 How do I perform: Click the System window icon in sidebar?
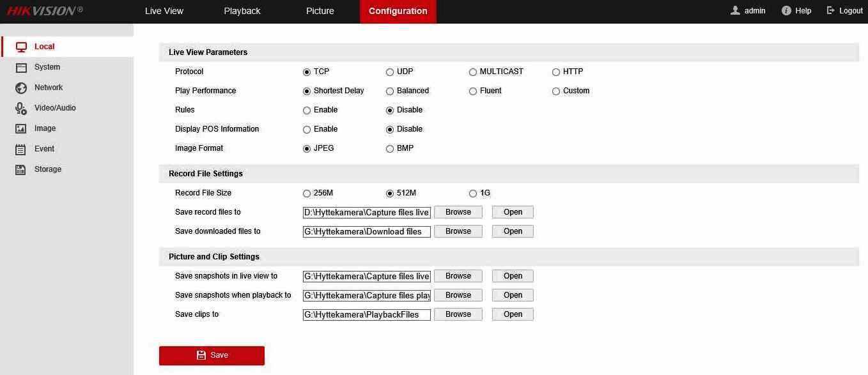(x=21, y=67)
